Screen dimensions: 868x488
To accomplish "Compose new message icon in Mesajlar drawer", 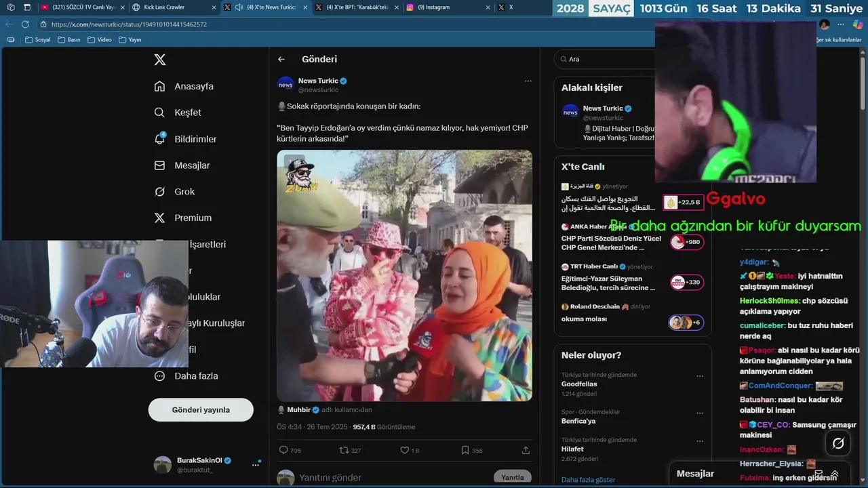I will [818, 474].
